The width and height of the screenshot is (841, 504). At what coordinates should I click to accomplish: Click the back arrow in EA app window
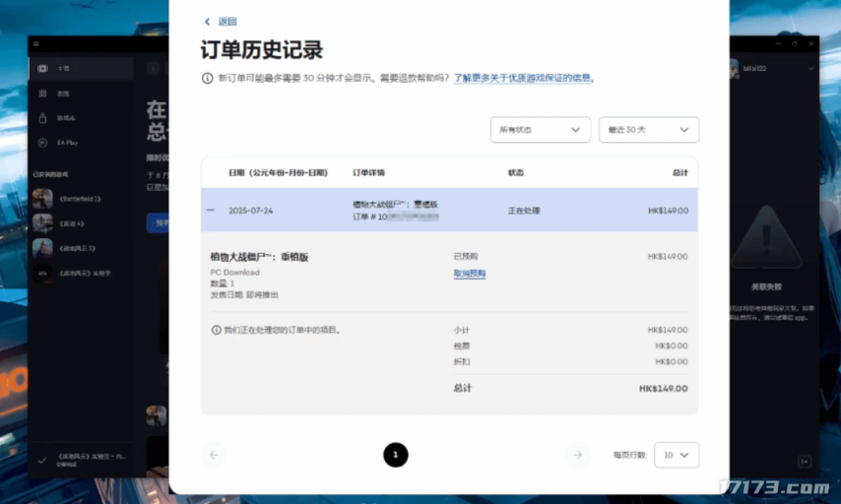(x=154, y=69)
